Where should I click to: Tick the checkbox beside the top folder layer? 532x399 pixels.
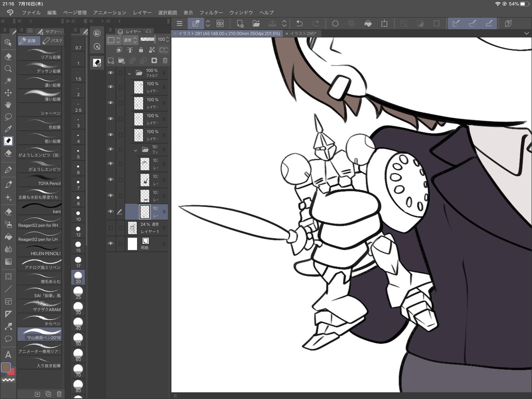pos(120,73)
